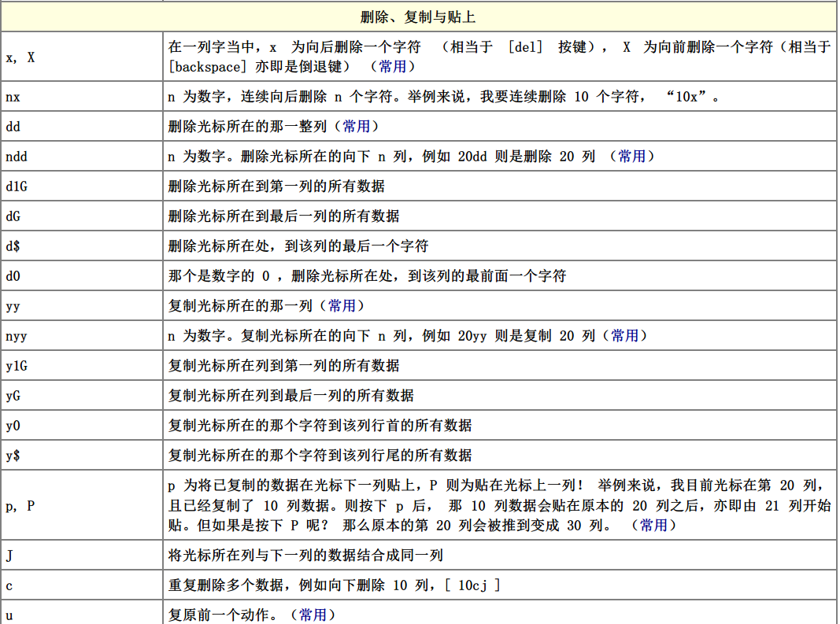
Task: Click the [del] text in the x, X description
Action: coord(526,47)
